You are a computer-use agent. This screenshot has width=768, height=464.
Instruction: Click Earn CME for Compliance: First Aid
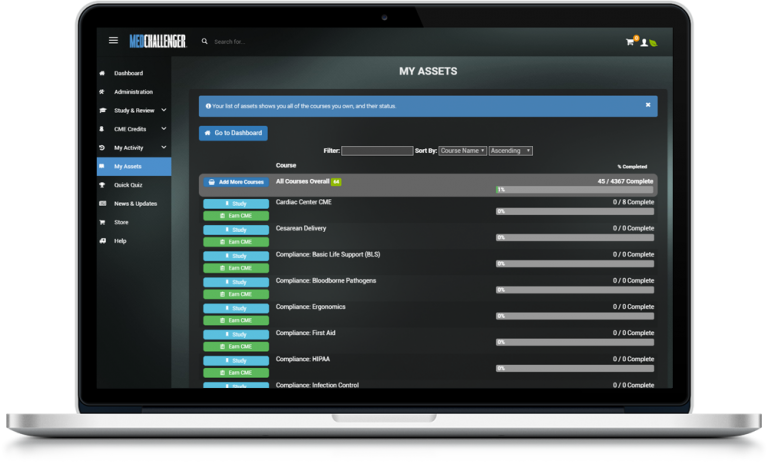click(236, 347)
